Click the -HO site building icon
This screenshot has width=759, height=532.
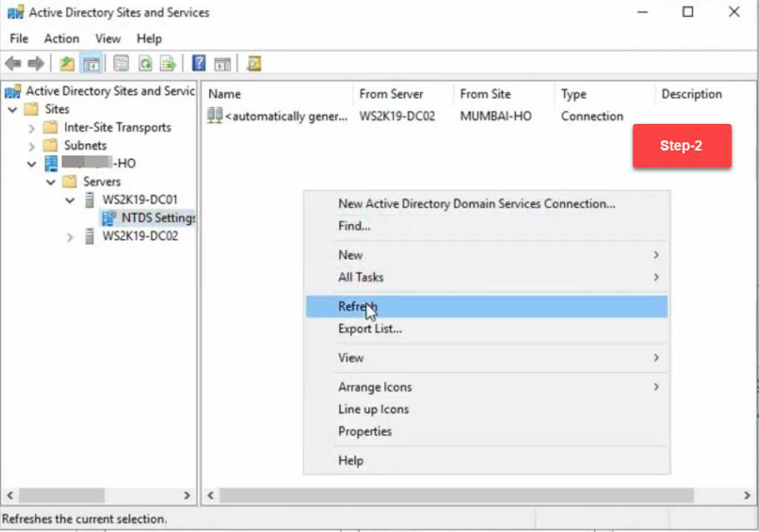51,163
